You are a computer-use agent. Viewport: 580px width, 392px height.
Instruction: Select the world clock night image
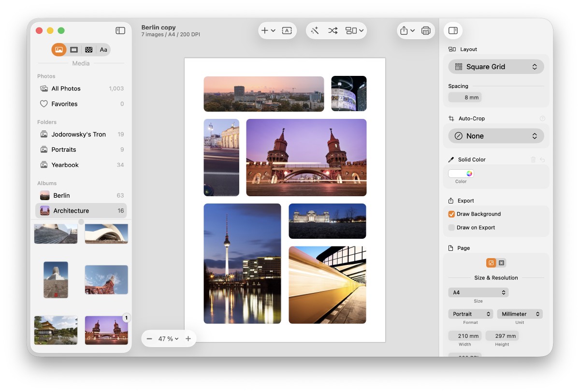(x=349, y=94)
